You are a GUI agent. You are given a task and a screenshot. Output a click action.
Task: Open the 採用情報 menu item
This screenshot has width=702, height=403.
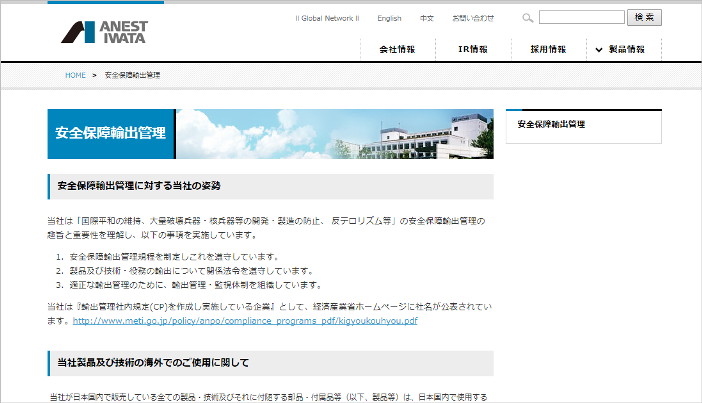click(548, 49)
